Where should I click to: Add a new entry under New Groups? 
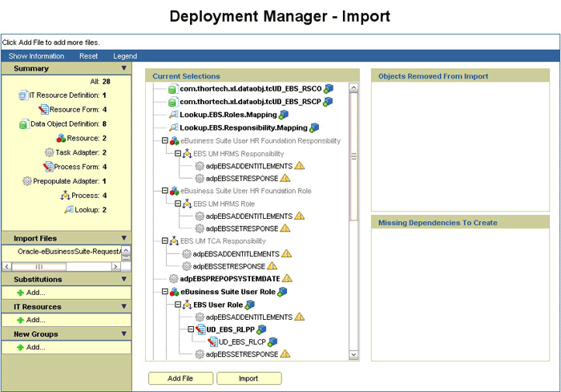[31, 347]
